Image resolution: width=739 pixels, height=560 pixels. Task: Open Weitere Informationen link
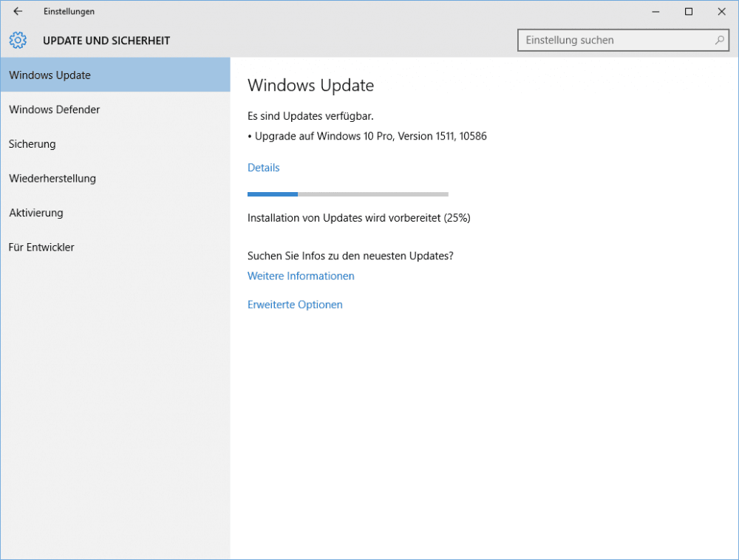click(x=301, y=276)
